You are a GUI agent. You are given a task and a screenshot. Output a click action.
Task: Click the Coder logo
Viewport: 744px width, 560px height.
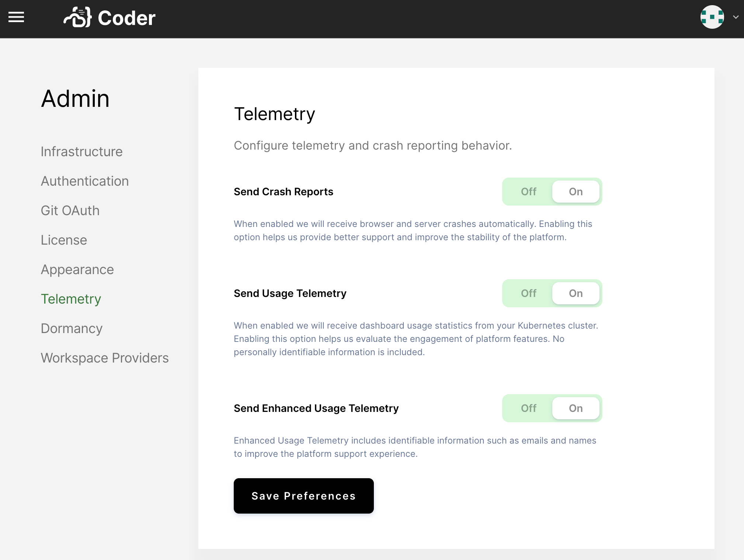109,17
